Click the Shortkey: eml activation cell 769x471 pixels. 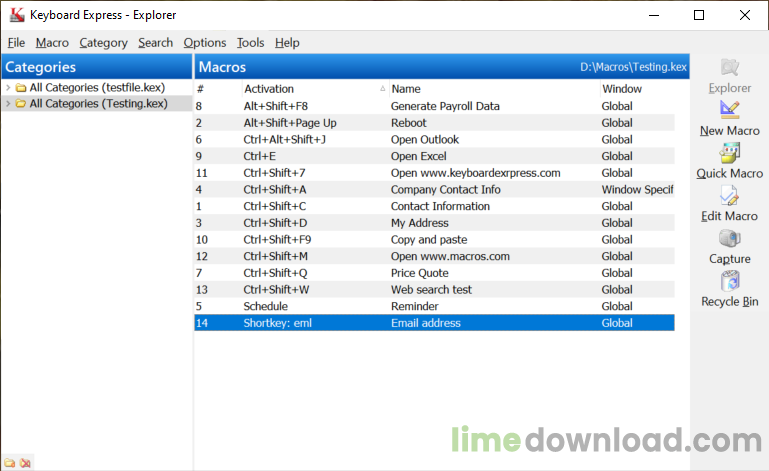click(x=278, y=323)
